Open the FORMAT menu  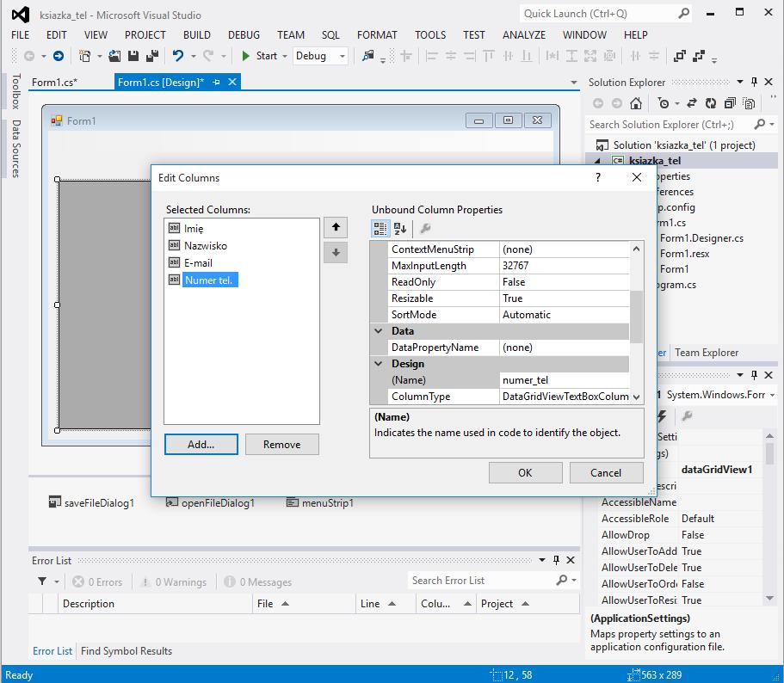click(x=377, y=35)
